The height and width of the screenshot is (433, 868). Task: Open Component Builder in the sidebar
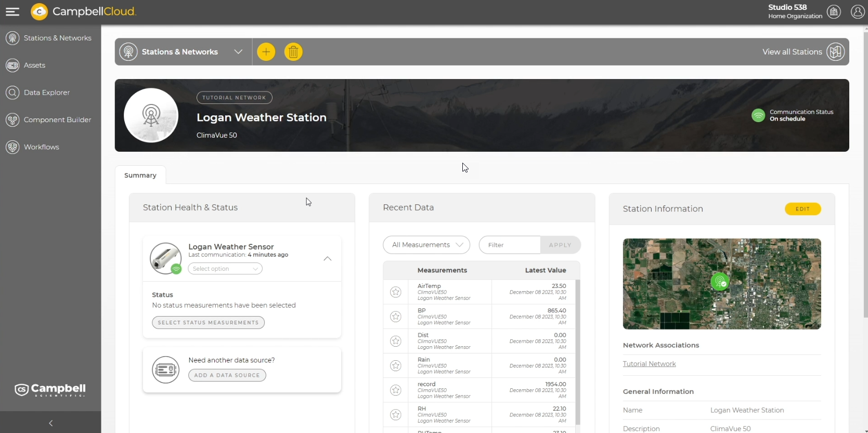[57, 120]
